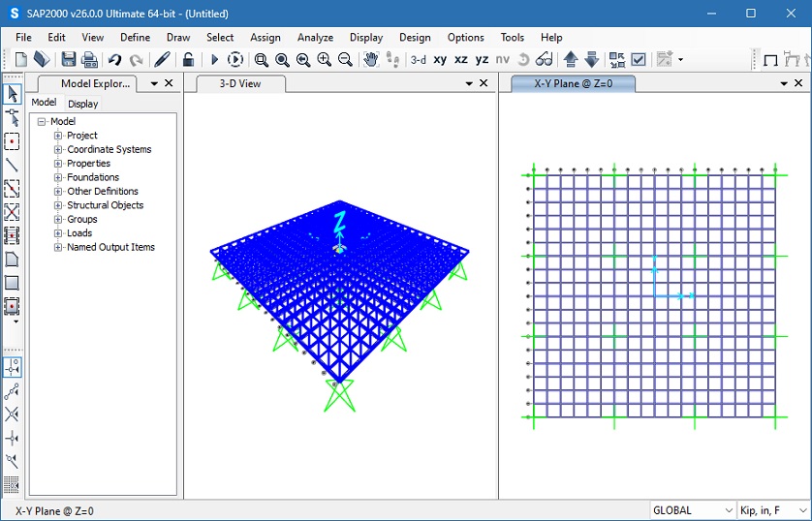Pick the draw special joint tool
This screenshot has height=521, width=812.
click(12, 141)
